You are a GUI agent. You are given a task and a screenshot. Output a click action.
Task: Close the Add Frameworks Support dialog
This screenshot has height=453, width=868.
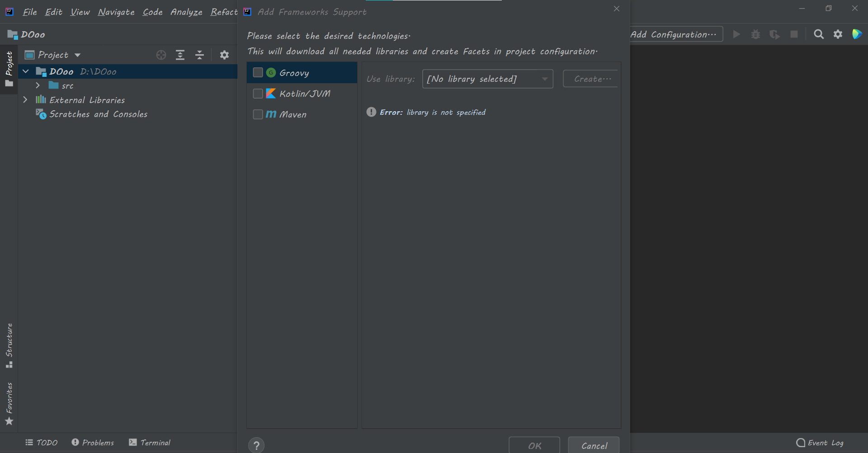(x=617, y=9)
